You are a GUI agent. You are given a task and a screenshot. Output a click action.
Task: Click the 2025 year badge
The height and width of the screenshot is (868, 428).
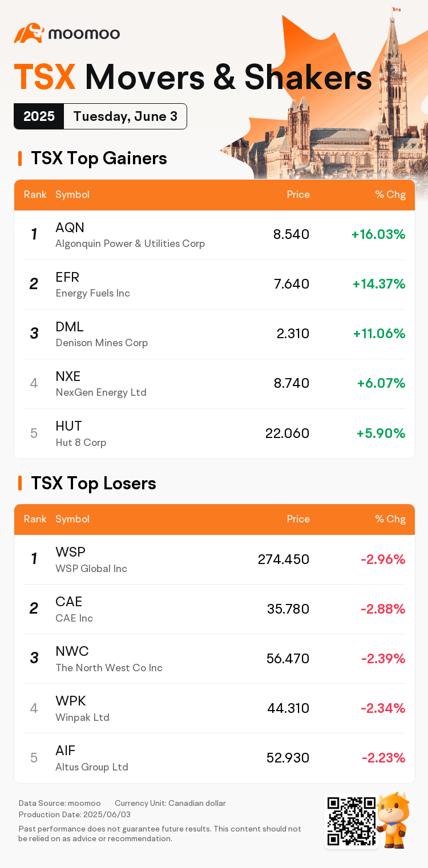click(x=39, y=116)
